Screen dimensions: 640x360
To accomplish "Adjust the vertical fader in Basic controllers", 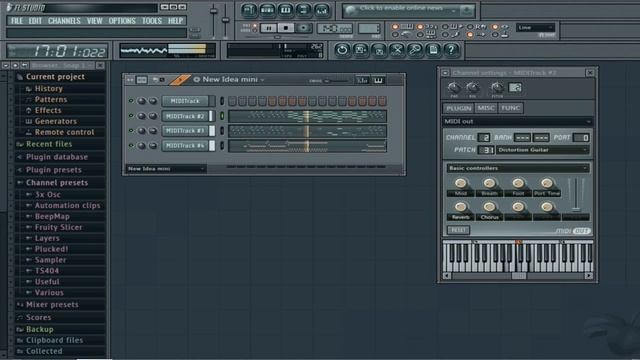I will click(576, 195).
